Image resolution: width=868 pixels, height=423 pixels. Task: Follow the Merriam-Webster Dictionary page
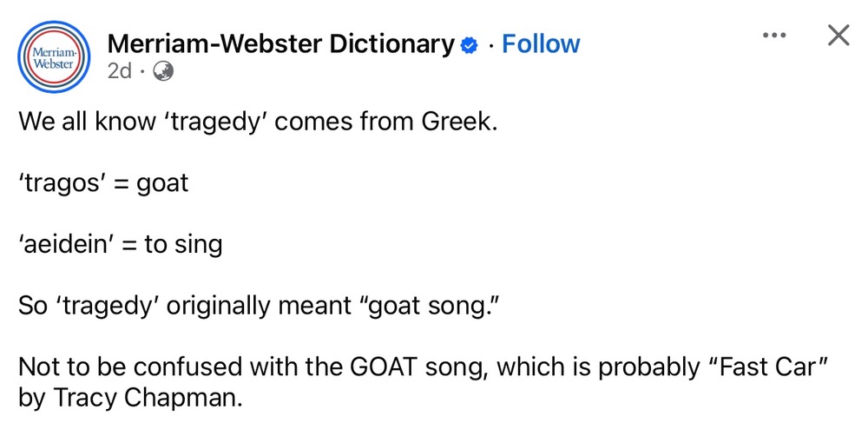pyautogui.click(x=541, y=43)
